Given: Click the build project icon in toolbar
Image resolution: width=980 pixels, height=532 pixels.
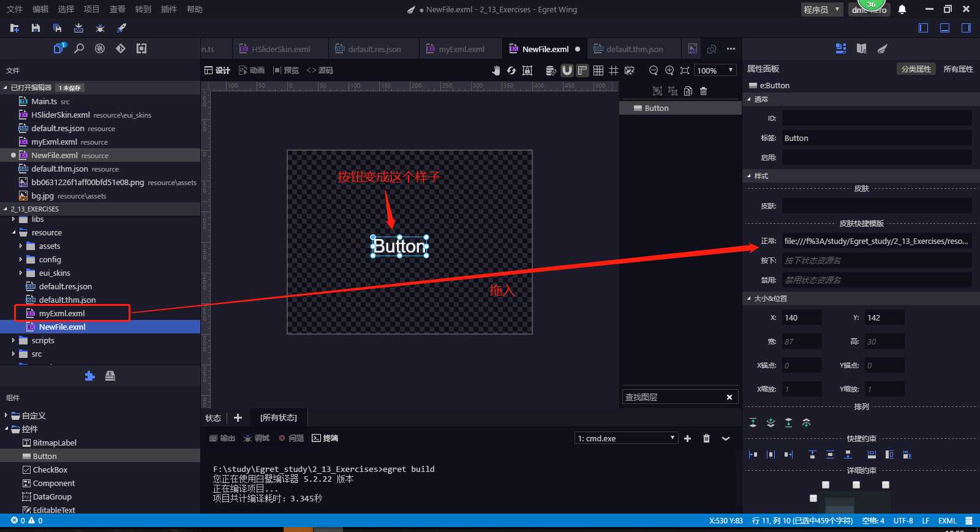Looking at the screenshot, I should coord(78,28).
